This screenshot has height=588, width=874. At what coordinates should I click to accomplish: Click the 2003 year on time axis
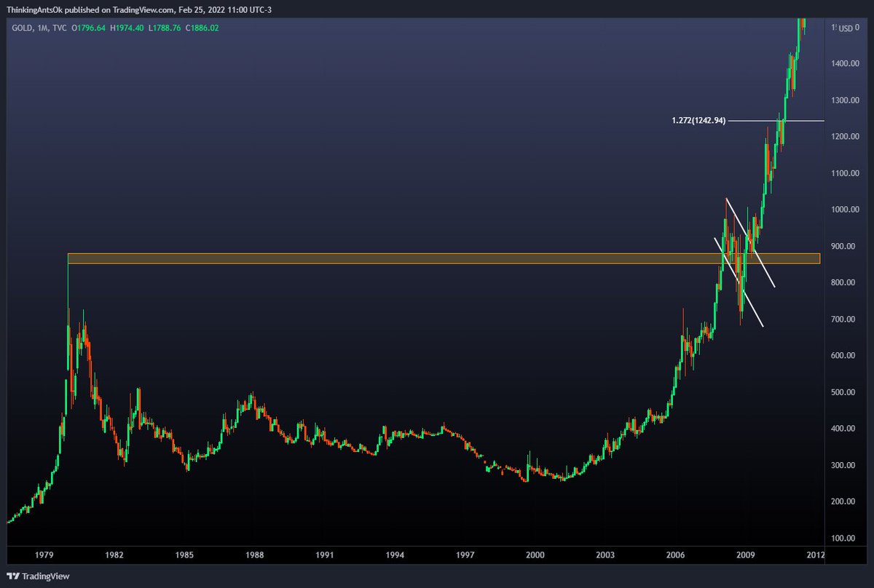pos(606,555)
